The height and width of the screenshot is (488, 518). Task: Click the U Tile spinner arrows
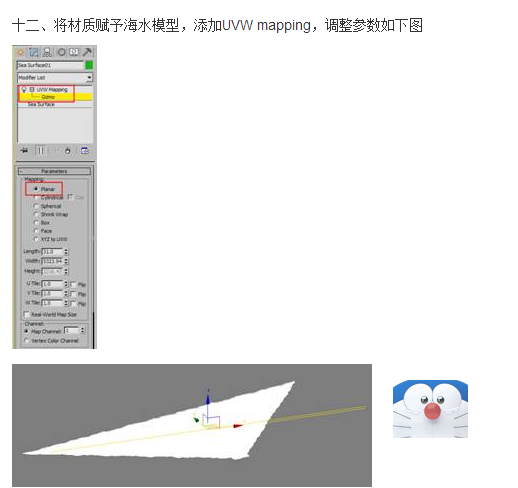(x=66, y=284)
